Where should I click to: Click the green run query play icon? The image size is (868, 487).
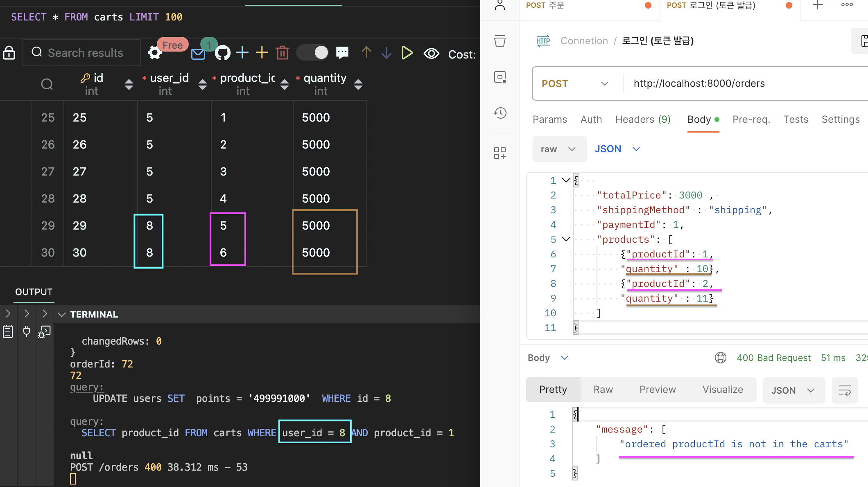click(x=407, y=53)
